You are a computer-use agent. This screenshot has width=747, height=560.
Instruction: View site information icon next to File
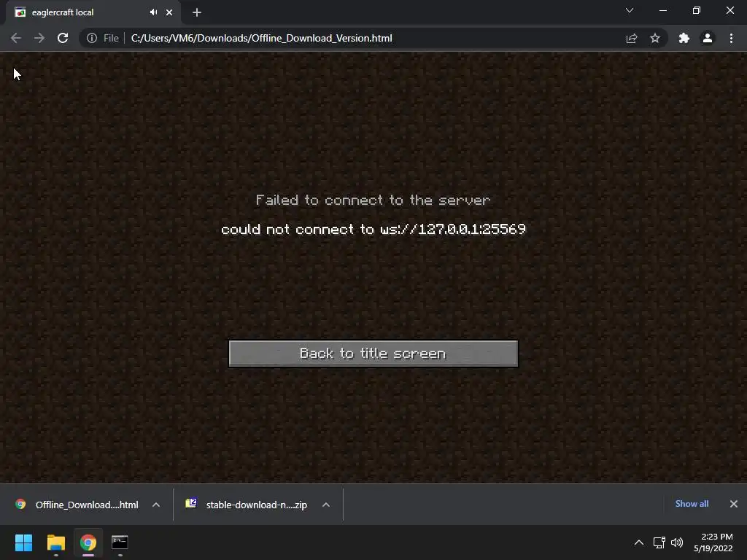click(x=91, y=38)
